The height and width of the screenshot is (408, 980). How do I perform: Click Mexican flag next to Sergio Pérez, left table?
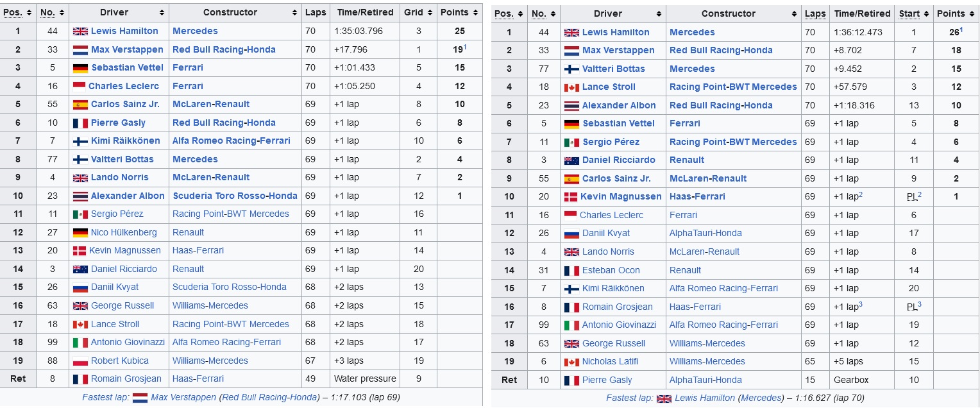[80, 214]
